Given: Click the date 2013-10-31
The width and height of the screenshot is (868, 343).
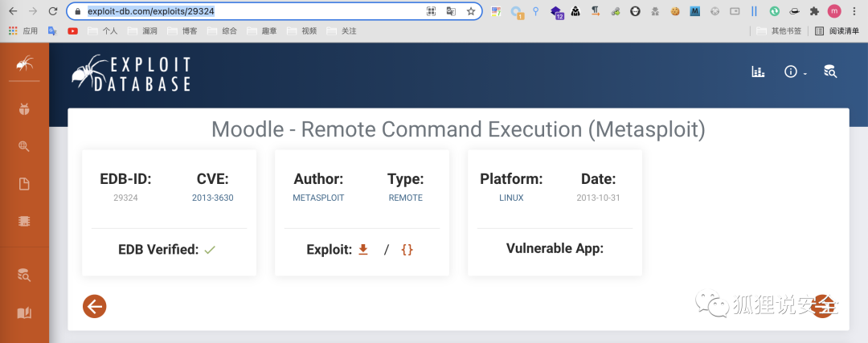Looking at the screenshot, I should pyautogui.click(x=598, y=198).
